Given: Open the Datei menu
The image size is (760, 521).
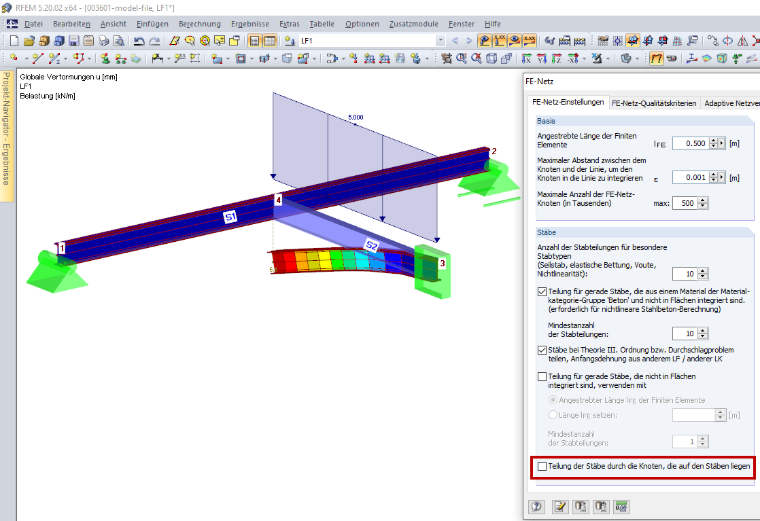Looking at the screenshot, I should (33, 24).
